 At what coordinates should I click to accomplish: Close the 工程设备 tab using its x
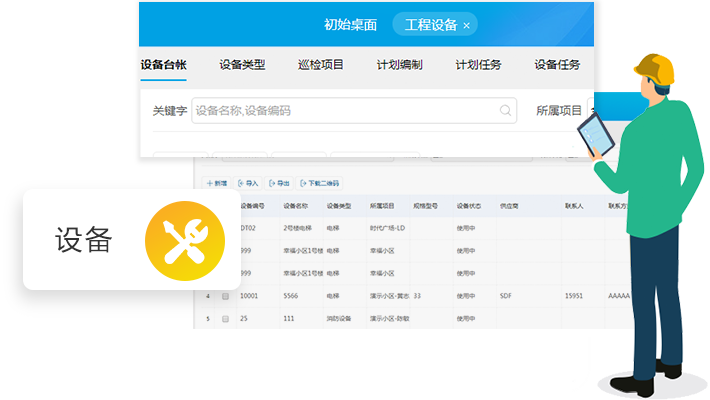pyautogui.click(x=467, y=25)
